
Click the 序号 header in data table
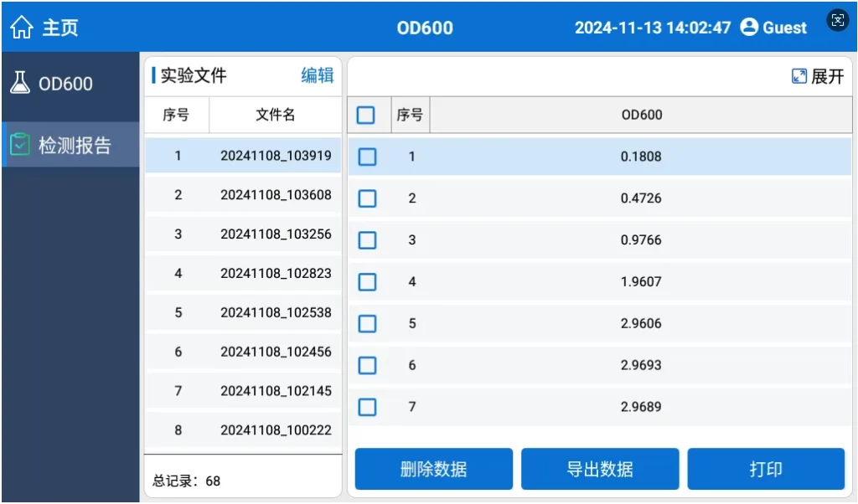410,115
